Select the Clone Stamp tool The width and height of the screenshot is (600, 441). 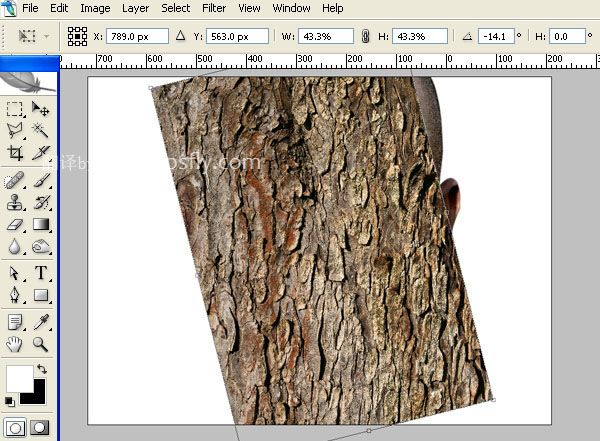[15, 203]
